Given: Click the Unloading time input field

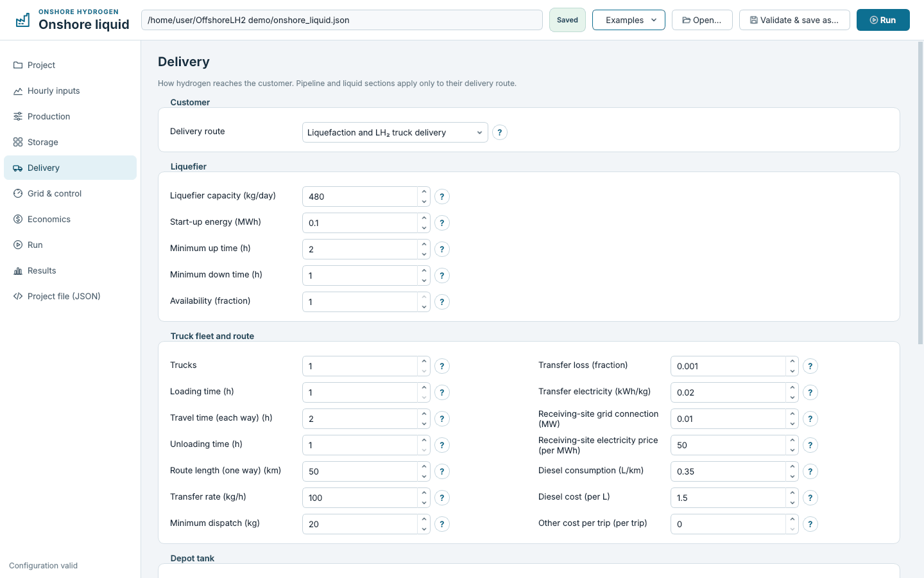Looking at the screenshot, I should pos(360,445).
